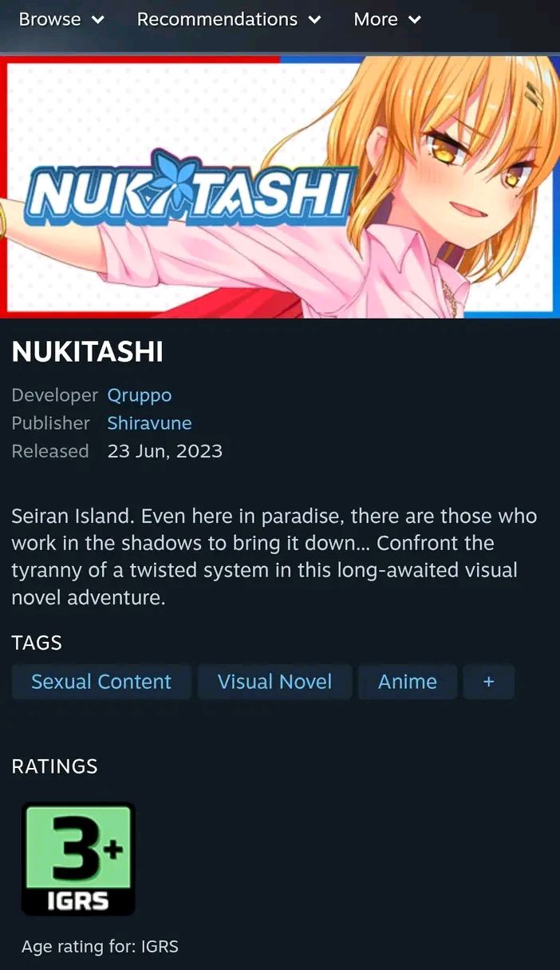
Task: Open the Browse menu
Action: tap(61, 19)
